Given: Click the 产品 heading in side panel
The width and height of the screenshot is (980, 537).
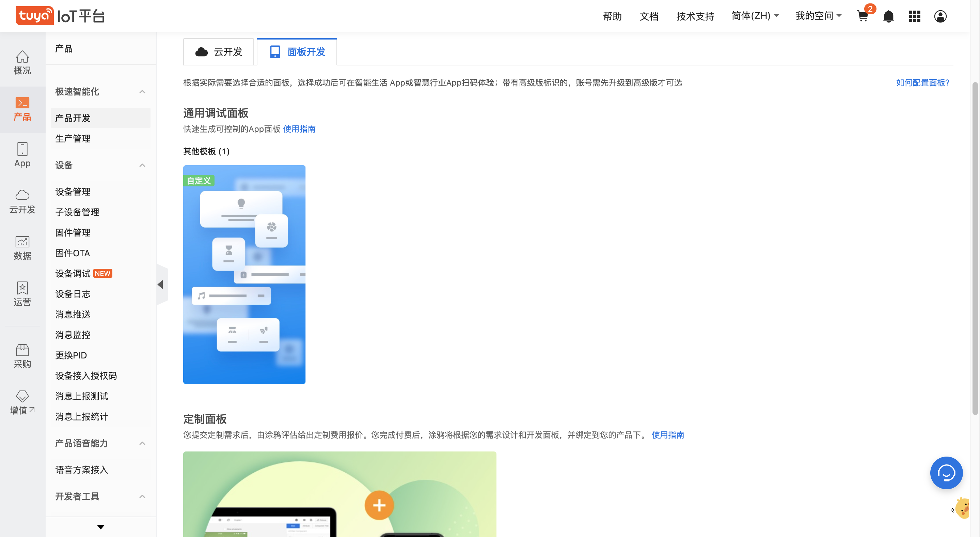Looking at the screenshot, I should pos(64,49).
